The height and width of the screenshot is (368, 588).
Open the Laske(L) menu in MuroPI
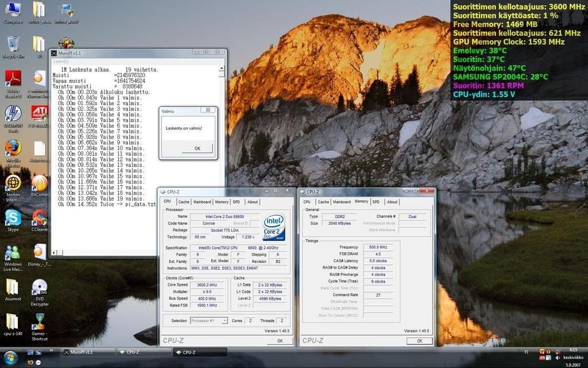[x=60, y=60]
